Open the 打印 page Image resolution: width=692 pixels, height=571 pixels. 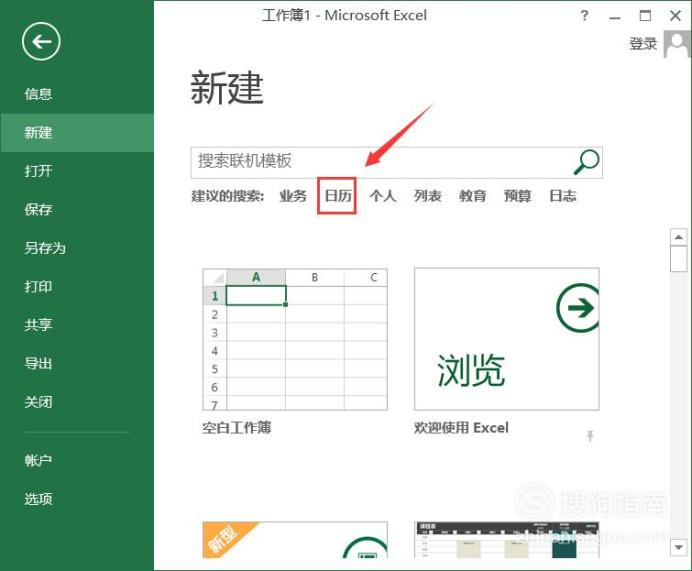(38, 286)
